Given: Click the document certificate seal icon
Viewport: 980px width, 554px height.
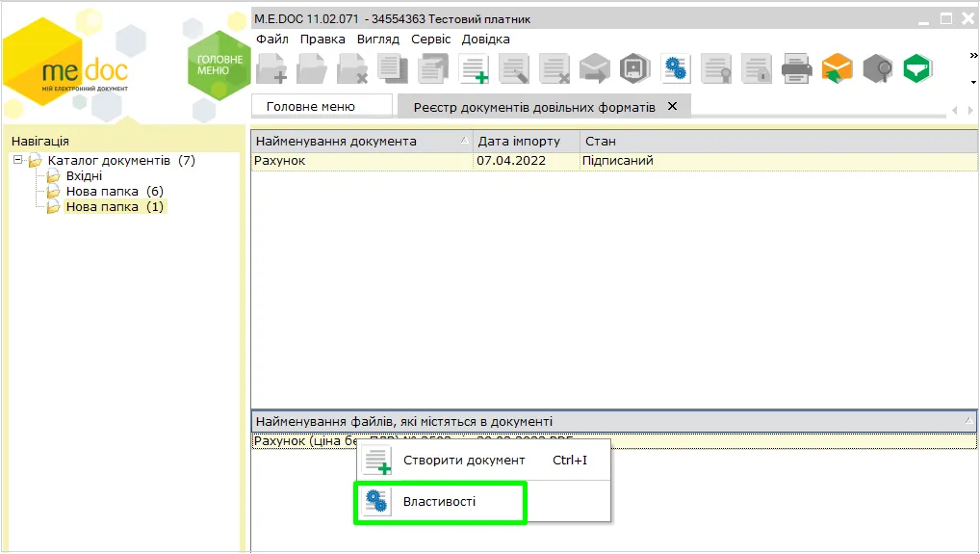Looking at the screenshot, I should click(x=716, y=68).
